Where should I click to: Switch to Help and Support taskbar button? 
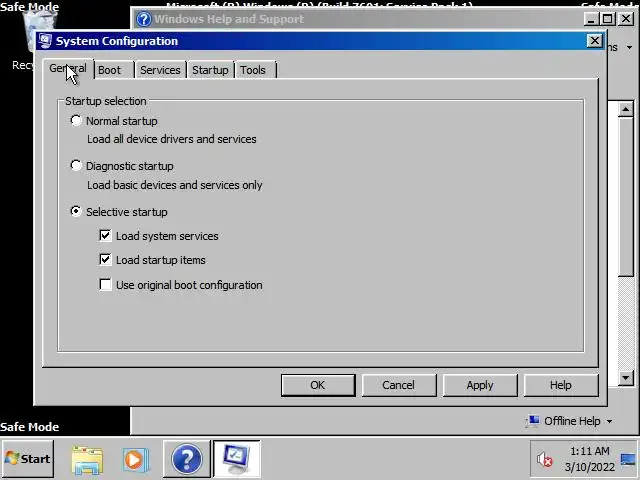187,460
